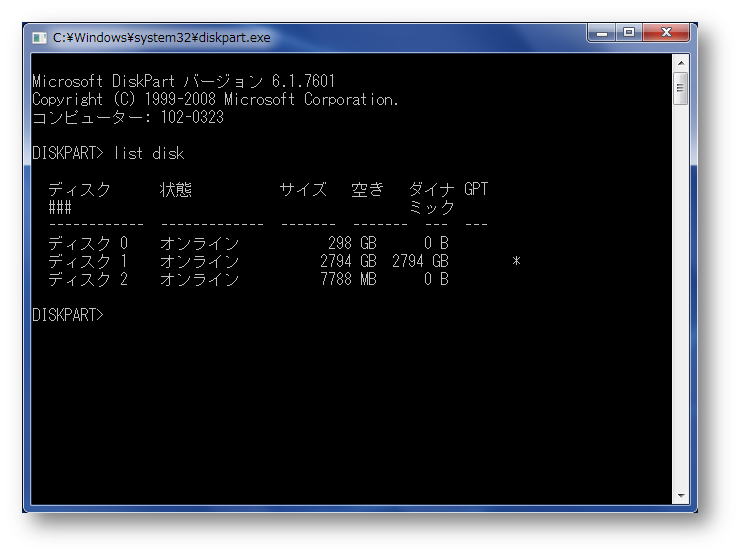
Task: Click the scrollbar up arrow
Action: tap(681, 63)
